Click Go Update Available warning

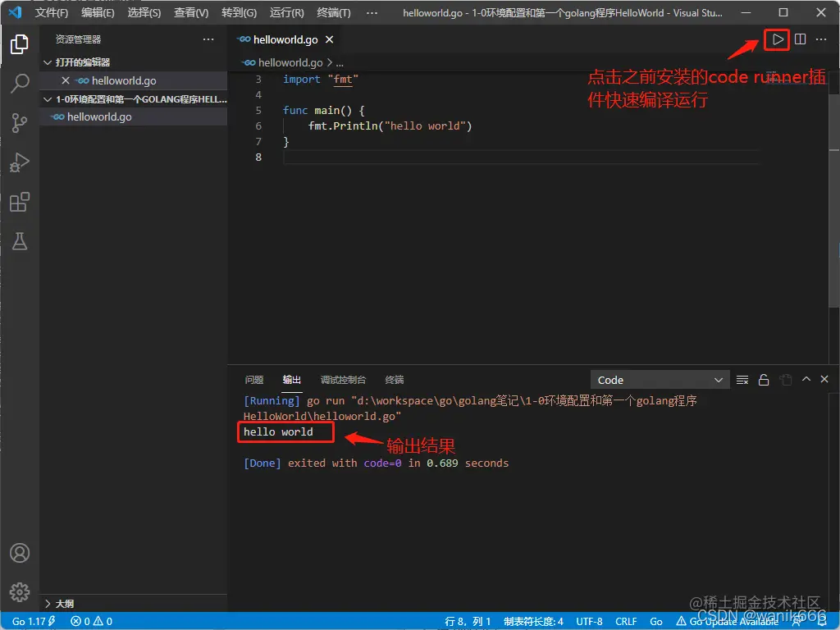click(x=728, y=622)
